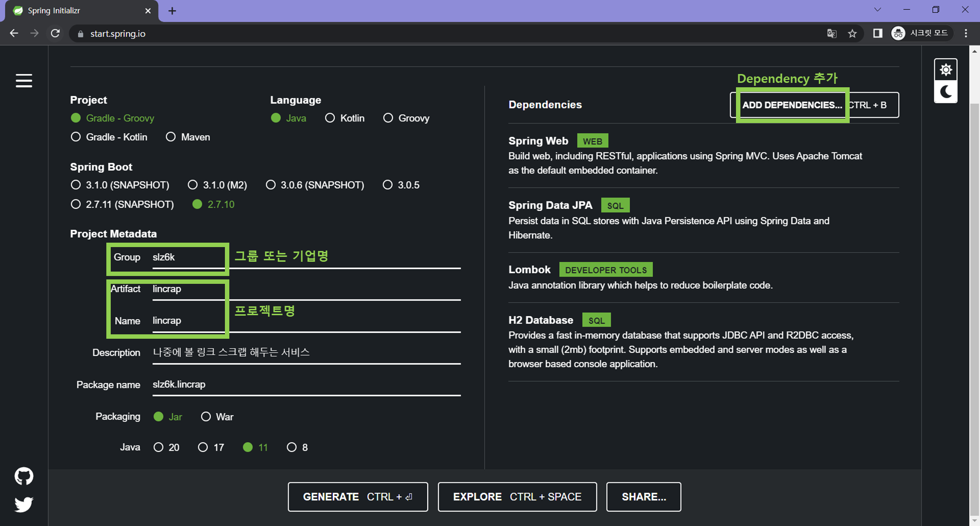The width and height of the screenshot is (980, 526).
Task: Select the H2 Database dependency entry
Action: [x=704, y=342]
